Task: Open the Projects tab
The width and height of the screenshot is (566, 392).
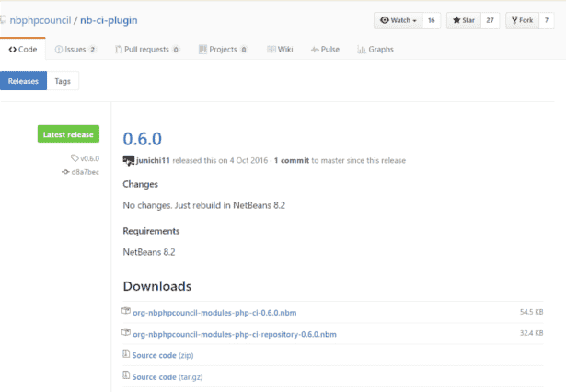Action: tap(223, 50)
